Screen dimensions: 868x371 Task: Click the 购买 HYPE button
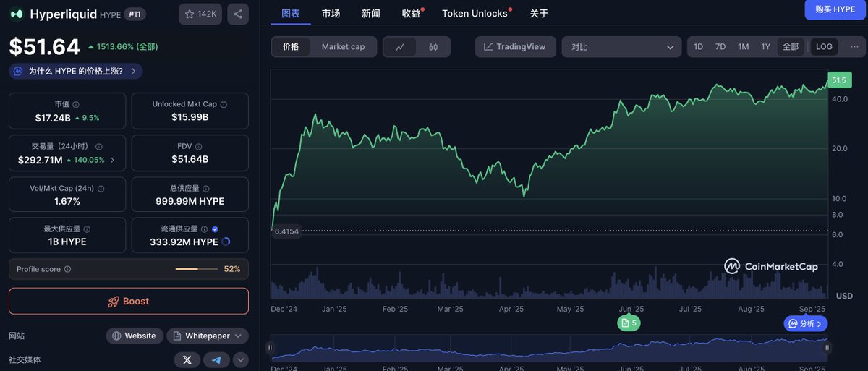(x=835, y=9)
